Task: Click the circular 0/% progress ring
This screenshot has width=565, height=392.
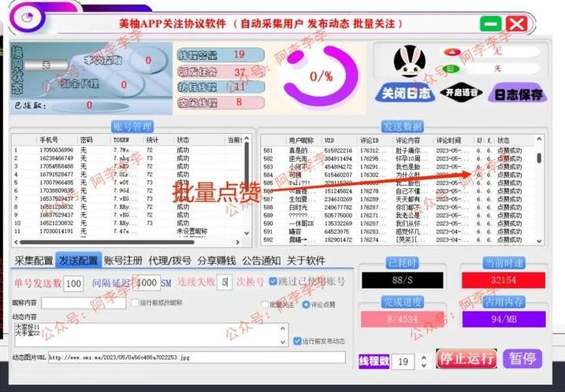Action: (320, 76)
